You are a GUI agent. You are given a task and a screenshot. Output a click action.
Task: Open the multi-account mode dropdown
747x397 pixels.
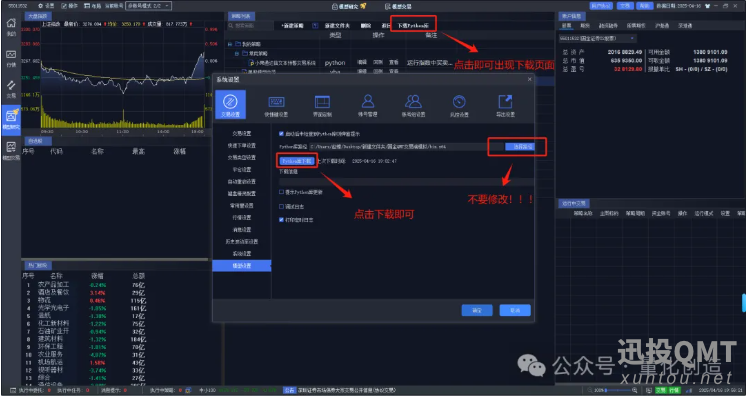point(149,6)
